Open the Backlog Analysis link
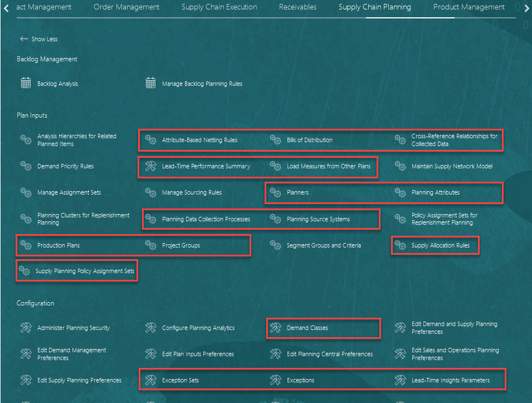The image size is (532, 403). (58, 84)
